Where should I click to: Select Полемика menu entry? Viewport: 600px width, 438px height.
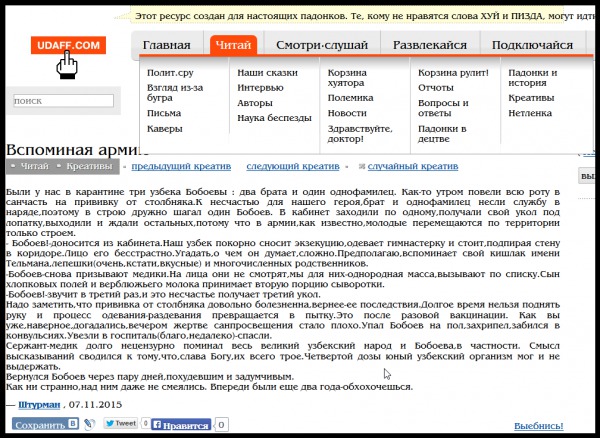click(x=351, y=98)
